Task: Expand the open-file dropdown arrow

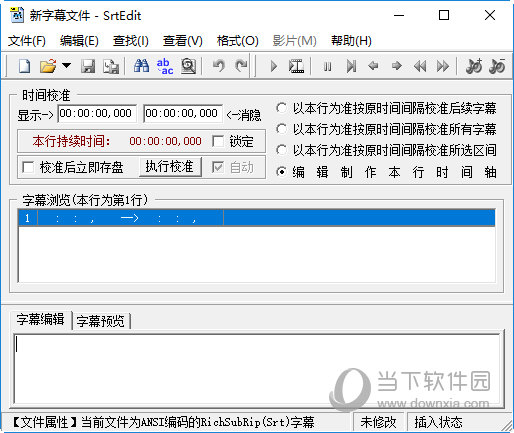Action: click(66, 65)
